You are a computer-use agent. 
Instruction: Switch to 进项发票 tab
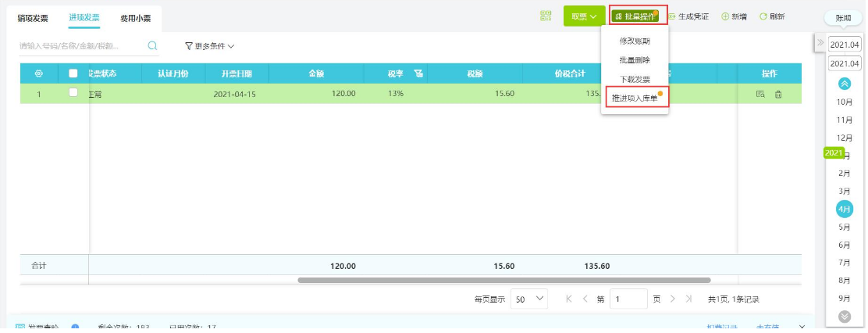coord(84,17)
